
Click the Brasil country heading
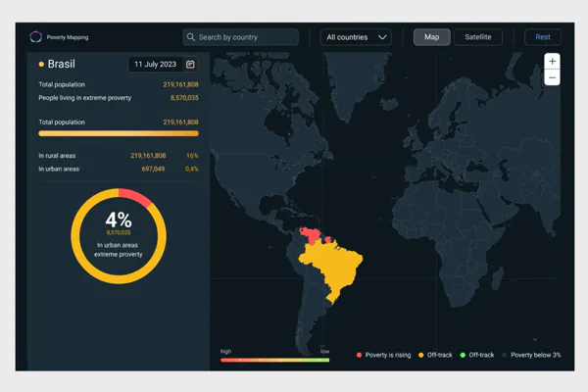pyautogui.click(x=62, y=64)
